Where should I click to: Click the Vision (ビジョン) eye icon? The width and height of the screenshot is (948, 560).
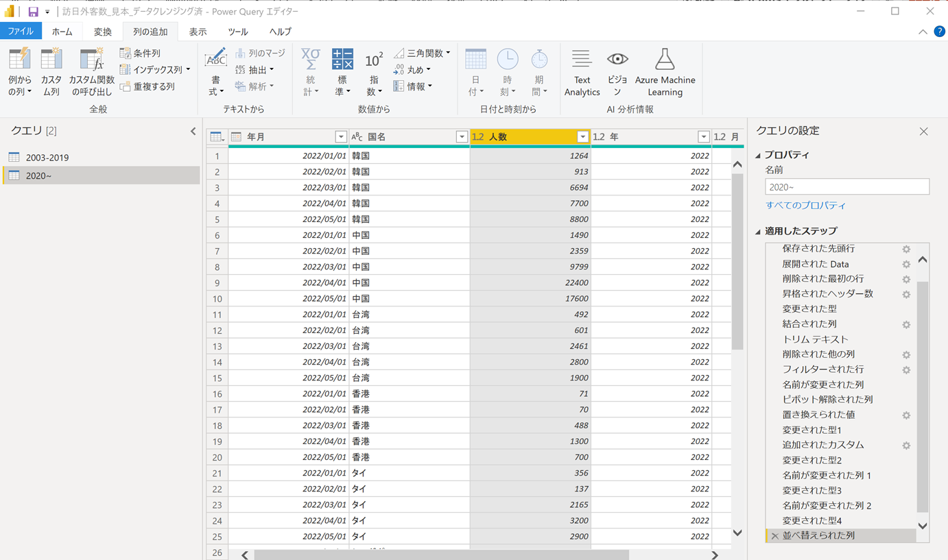tap(617, 60)
